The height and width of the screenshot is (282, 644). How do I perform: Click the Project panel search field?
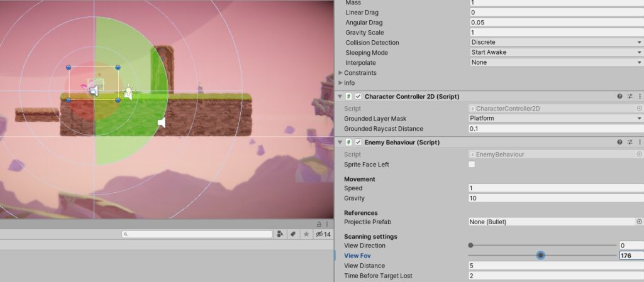198,234
